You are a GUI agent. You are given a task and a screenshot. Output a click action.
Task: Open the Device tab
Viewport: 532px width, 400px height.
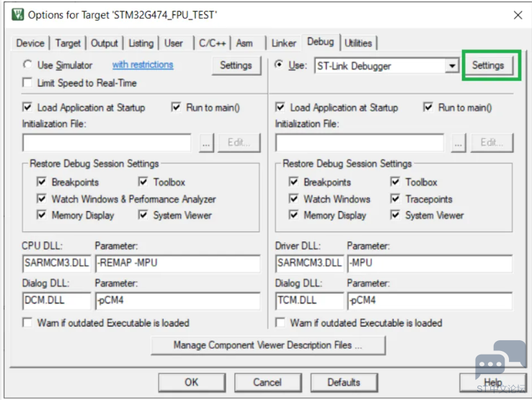(x=30, y=43)
